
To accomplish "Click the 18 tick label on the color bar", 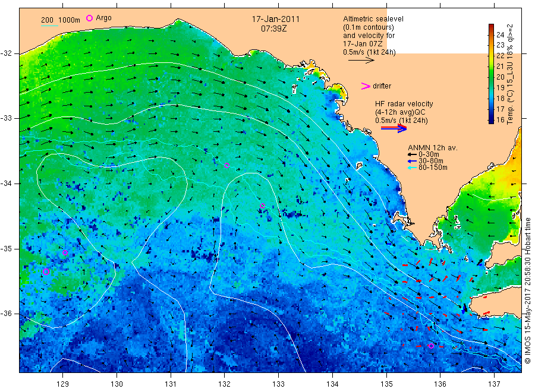I will click(x=500, y=98).
